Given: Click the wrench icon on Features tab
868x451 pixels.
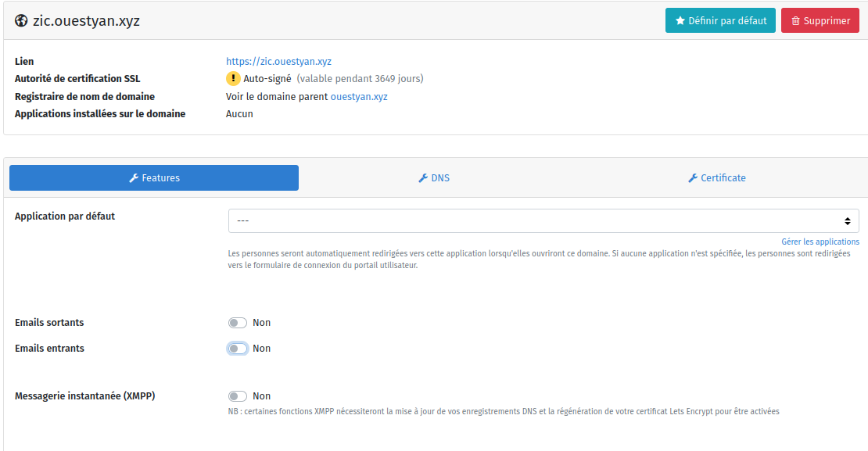Looking at the screenshot, I should coord(134,178).
